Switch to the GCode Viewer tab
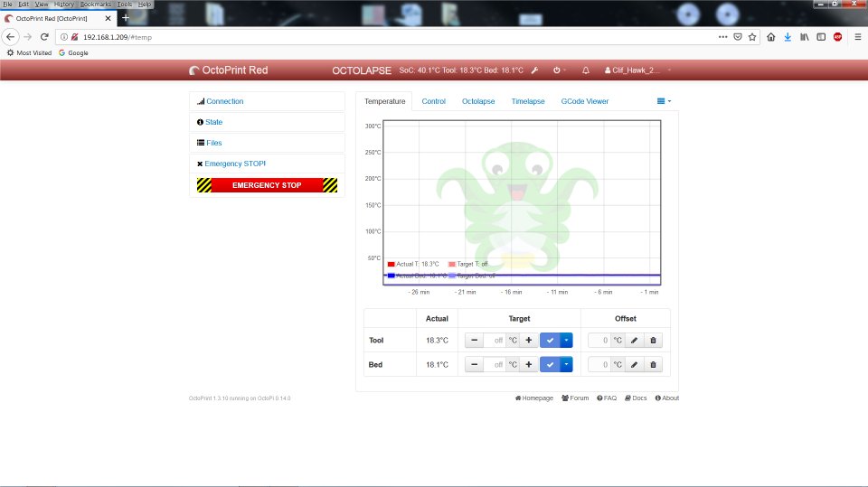Image resolution: width=868 pixels, height=487 pixels. tap(584, 101)
